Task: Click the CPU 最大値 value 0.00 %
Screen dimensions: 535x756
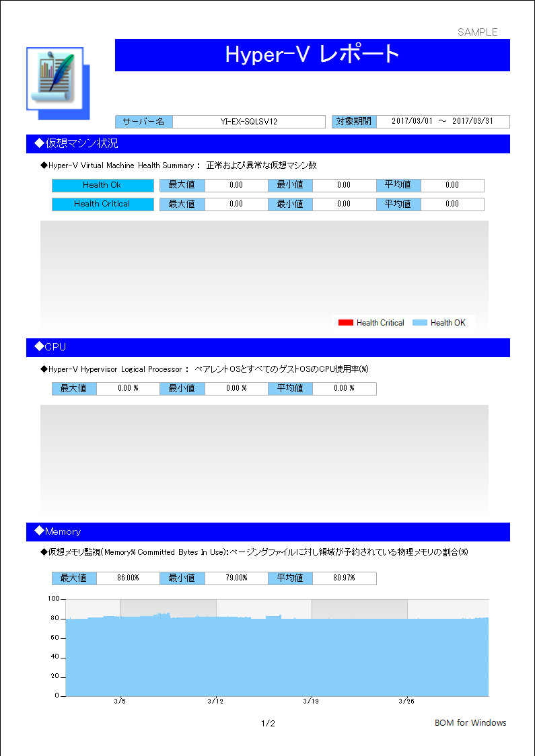Action: click(128, 388)
